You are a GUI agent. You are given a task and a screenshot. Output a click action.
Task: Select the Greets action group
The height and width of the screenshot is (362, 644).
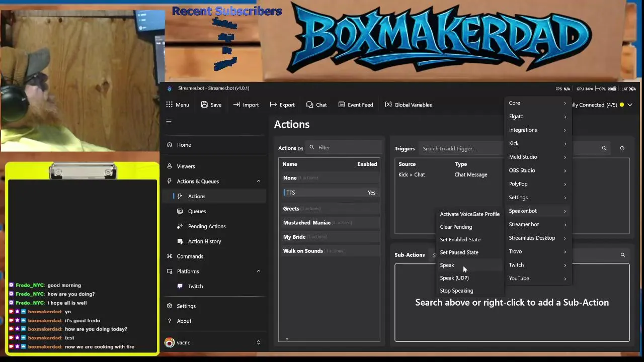pos(329,209)
